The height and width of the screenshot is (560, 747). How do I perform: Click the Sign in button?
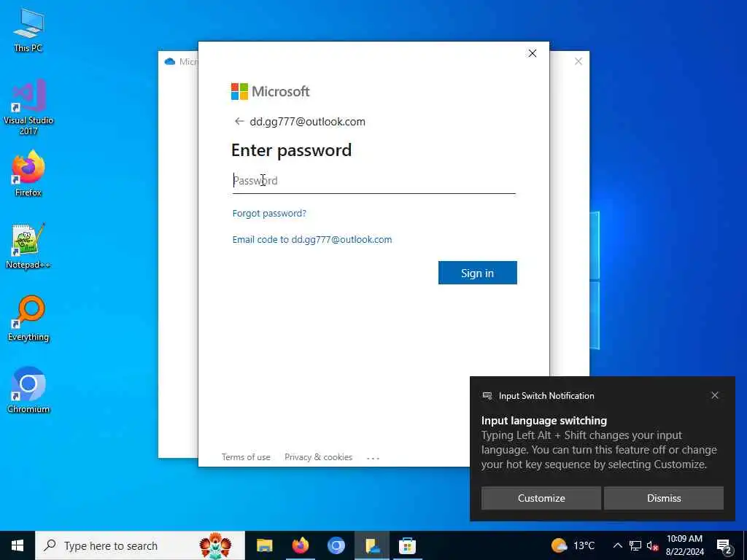477,273
